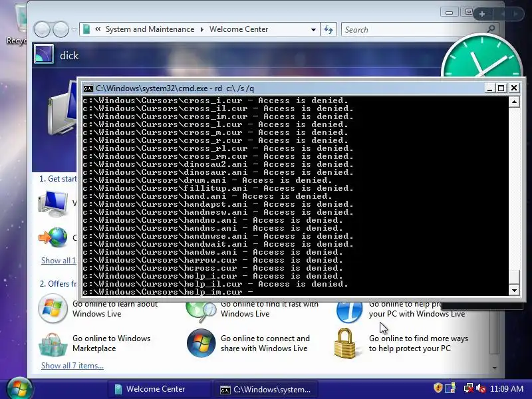Click the cmd window scroll up arrow
This screenshot has width=532, height=399.
514,102
